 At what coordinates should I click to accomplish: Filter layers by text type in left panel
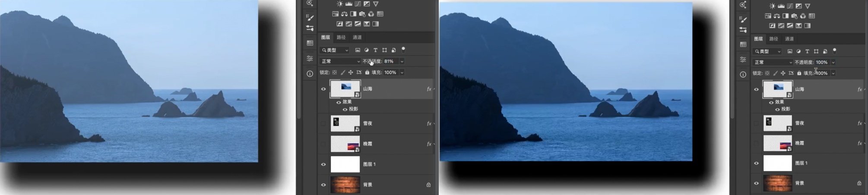tap(375, 50)
